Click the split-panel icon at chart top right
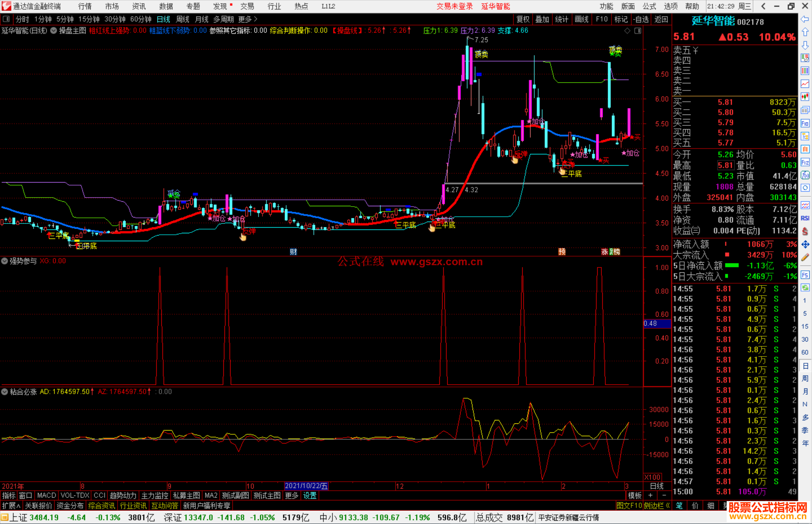The width and height of the screenshot is (812, 524). tap(638, 31)
